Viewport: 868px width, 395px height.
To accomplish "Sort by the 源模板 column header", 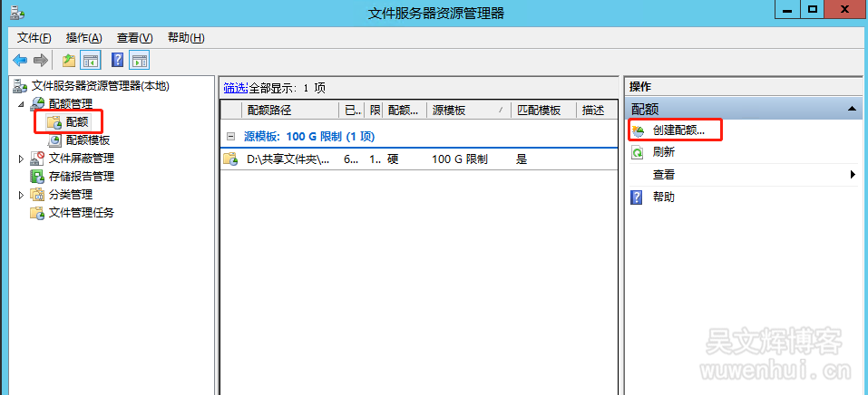I will pos(463,111).
